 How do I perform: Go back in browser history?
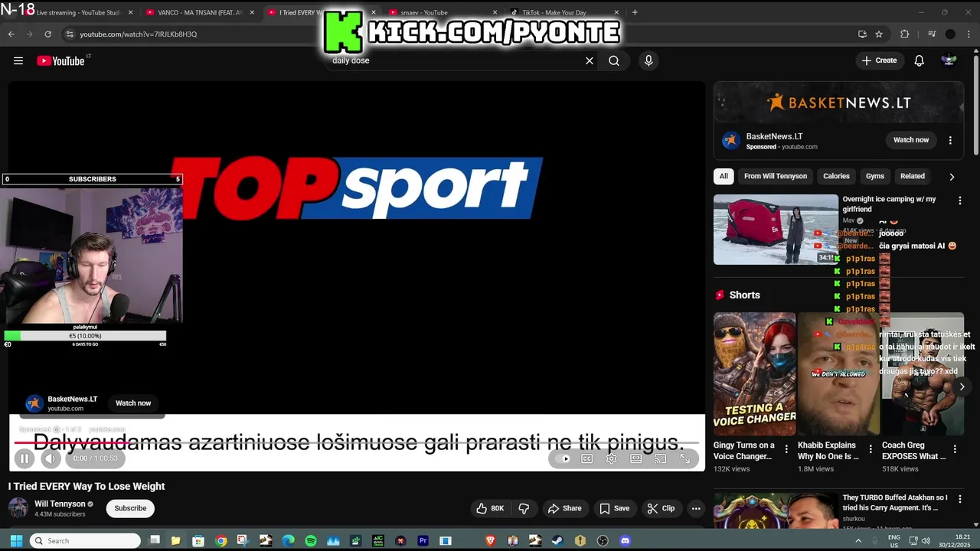point(11,34)
